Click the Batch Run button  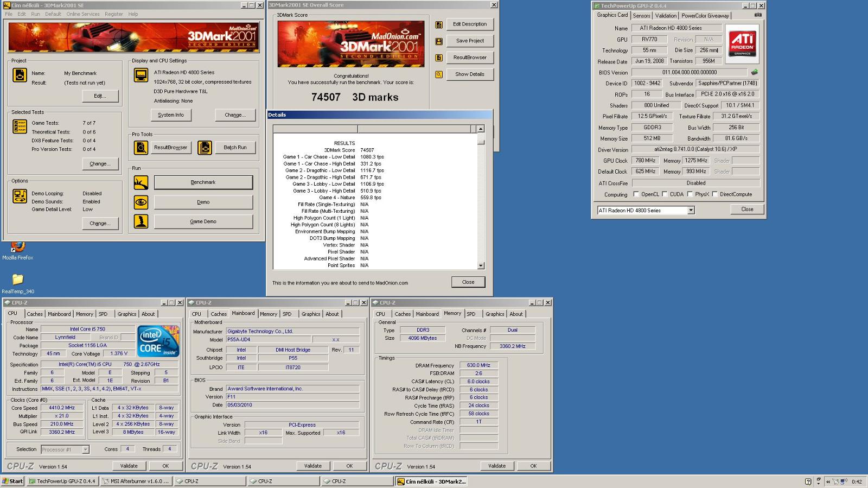235,148
